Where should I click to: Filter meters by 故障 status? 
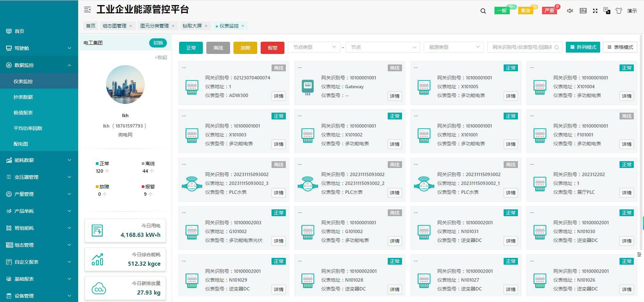pyautogui.click(x=245, y=48)
